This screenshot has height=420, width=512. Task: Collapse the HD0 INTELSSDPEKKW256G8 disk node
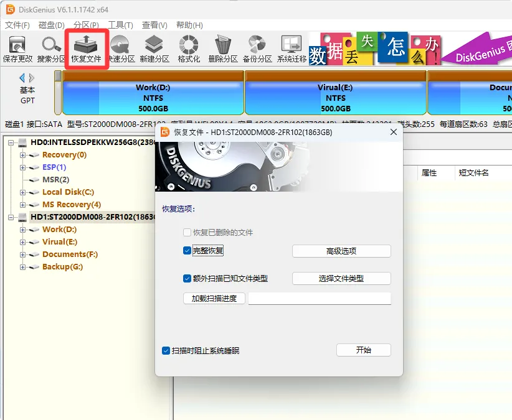pos(11,142)
